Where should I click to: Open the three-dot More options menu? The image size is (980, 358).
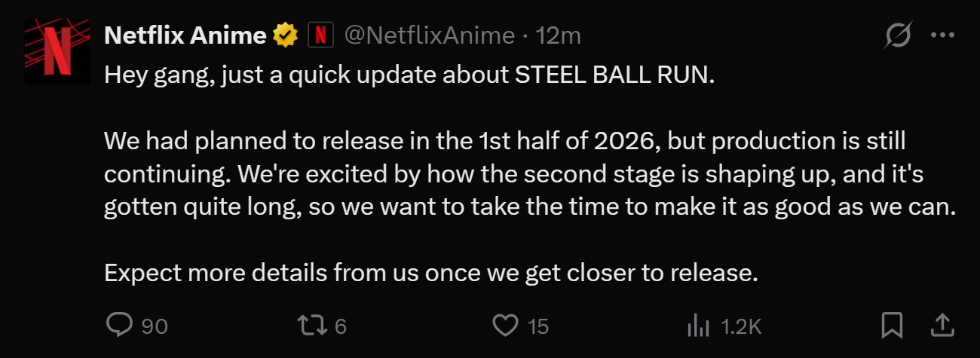[943, 35]
